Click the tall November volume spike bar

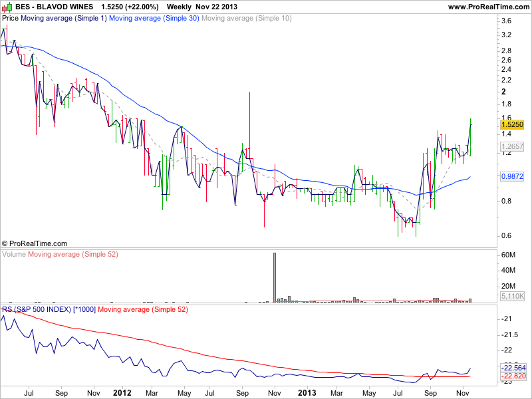275,277
